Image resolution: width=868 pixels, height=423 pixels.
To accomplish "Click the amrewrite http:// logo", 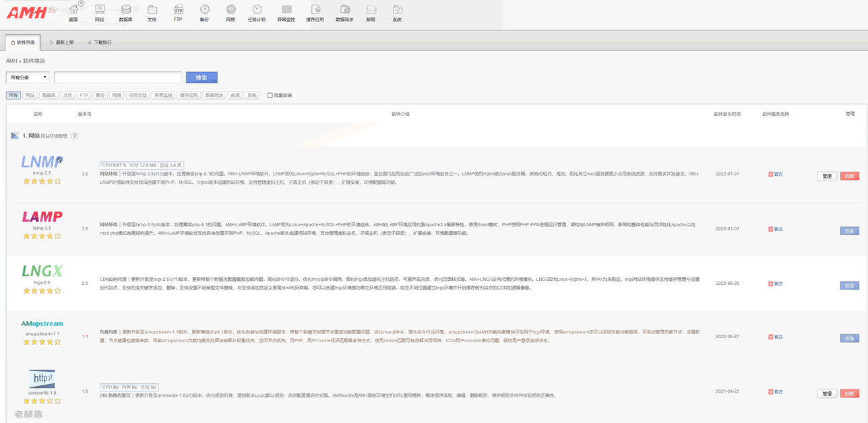I will click(x=42, y=379).
